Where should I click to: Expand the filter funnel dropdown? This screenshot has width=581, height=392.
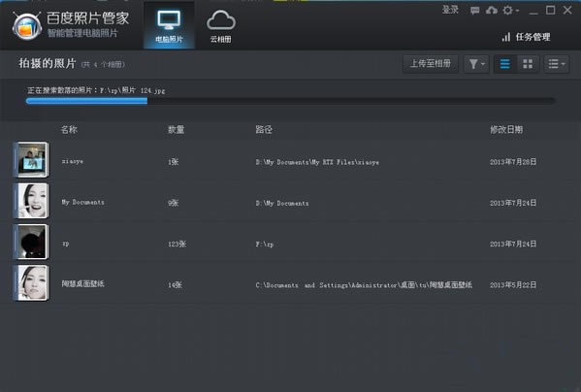476,64
